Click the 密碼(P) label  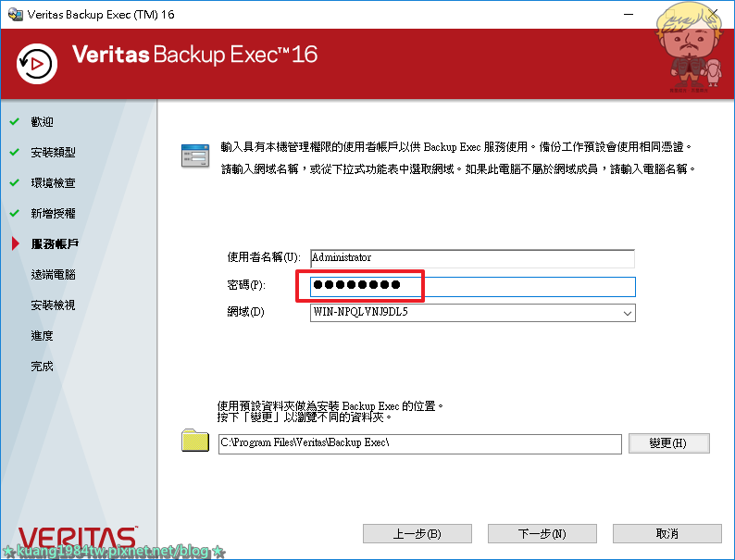click(246, 285)
